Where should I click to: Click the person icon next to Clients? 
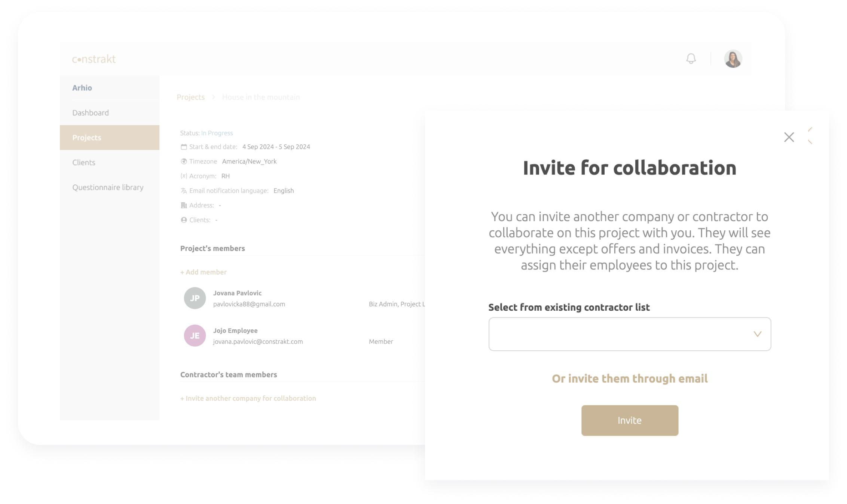coord(184,220)
